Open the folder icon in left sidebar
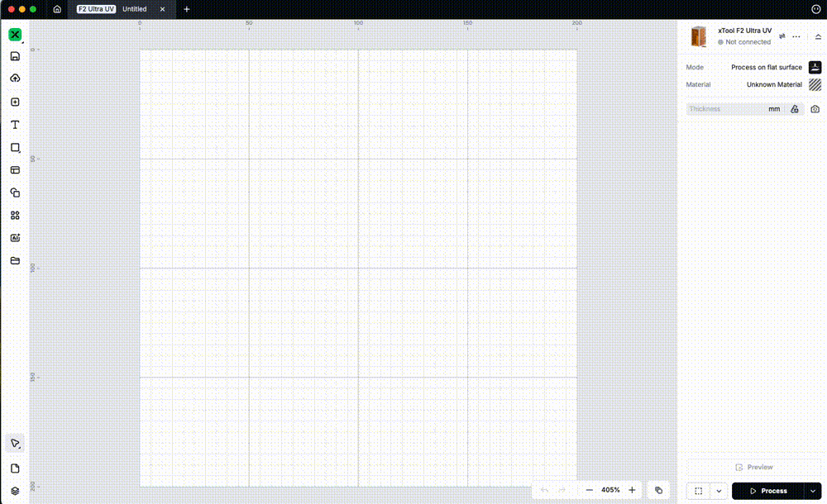Screen dimensions: 827x504 (x=15, y=260)
